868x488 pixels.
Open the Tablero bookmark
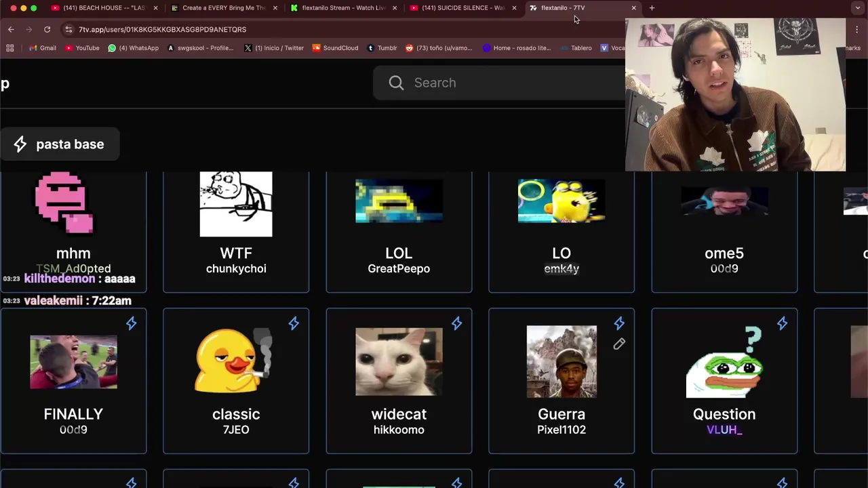tap(576, 48)
